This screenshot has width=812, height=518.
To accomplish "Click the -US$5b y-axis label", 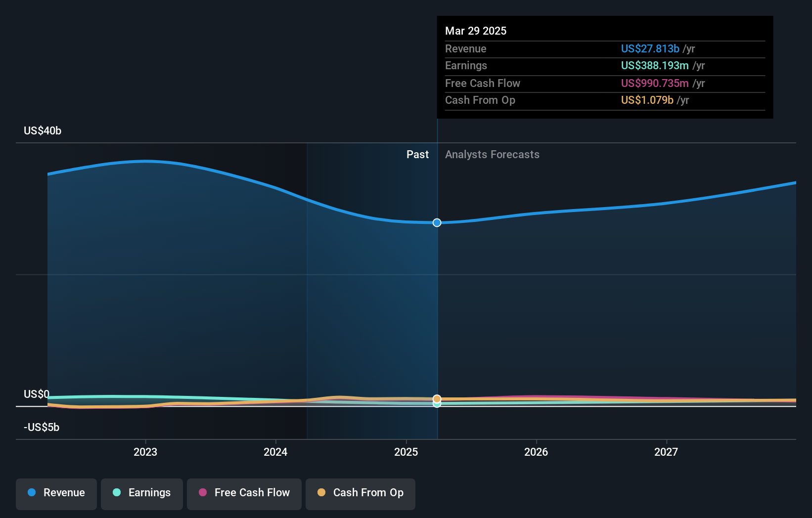I will coord(42,427).
